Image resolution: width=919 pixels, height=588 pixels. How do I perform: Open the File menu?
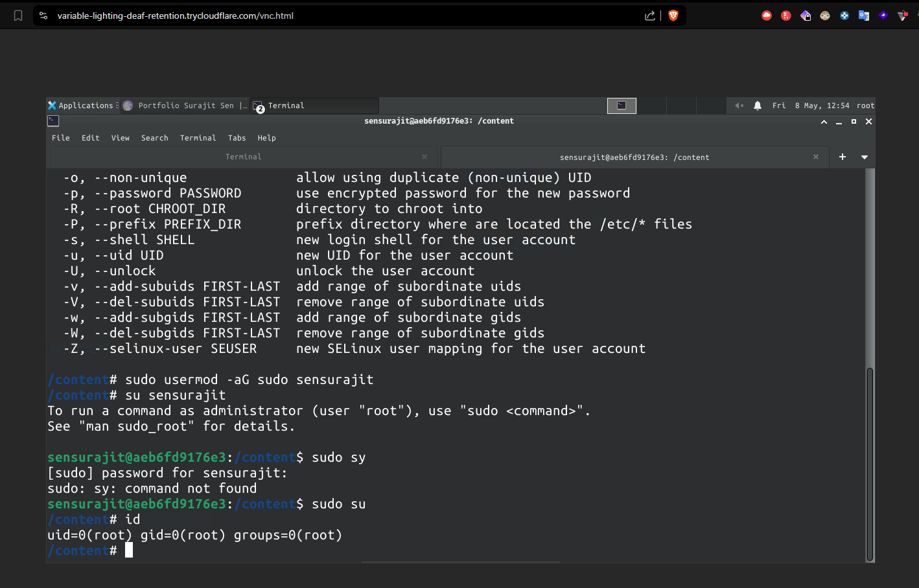[x=61, y=138]
